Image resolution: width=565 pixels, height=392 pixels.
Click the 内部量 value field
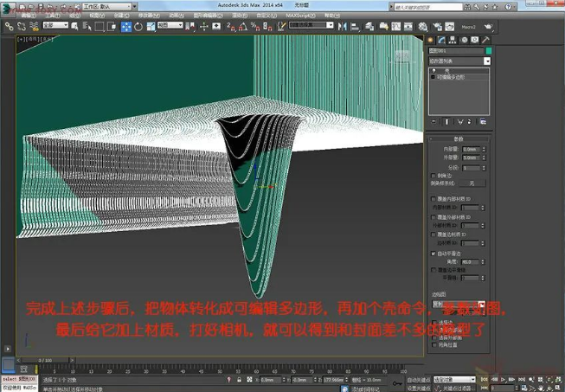470,150
